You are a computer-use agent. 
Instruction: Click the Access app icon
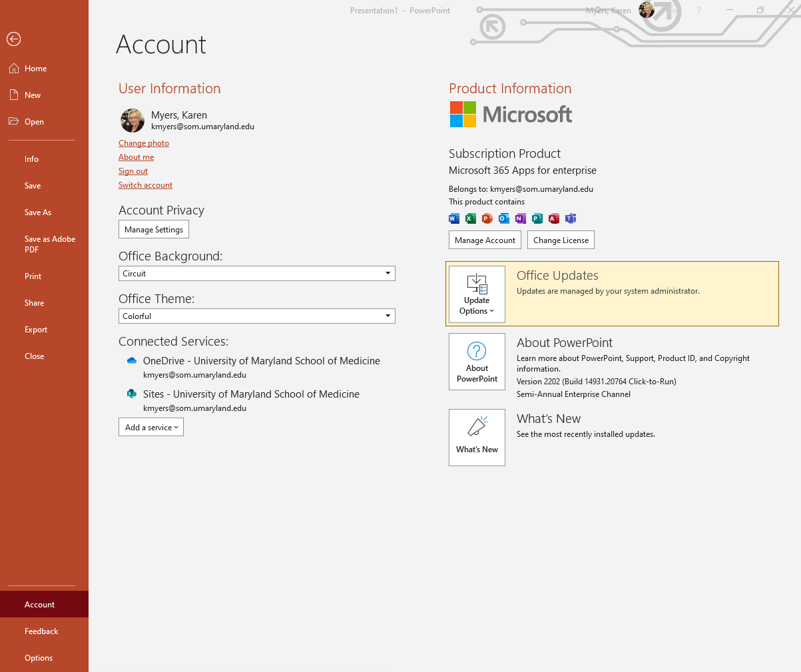pos(554,218)
